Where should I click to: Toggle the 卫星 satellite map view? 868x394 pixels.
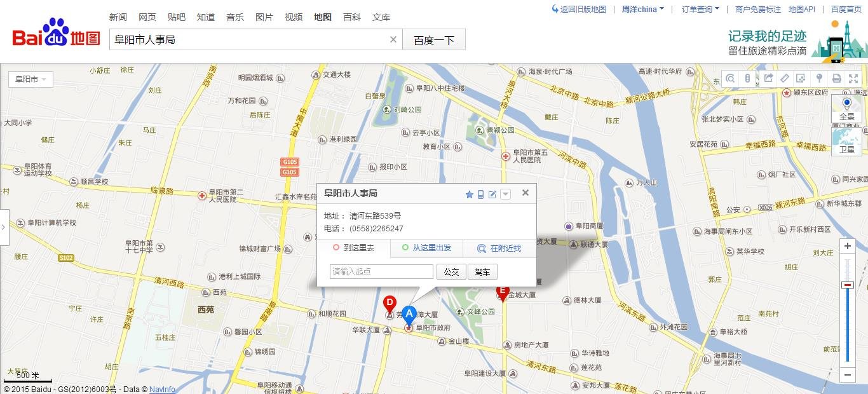coord(847,149)
